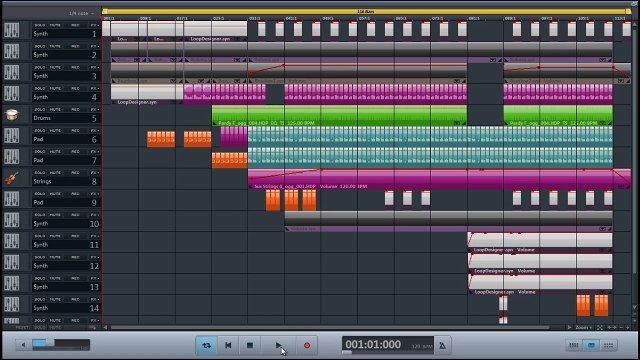640x360 pixels.
Task: Click the instrument icon of Pad track 9
Action: click(x=11, y=199)
